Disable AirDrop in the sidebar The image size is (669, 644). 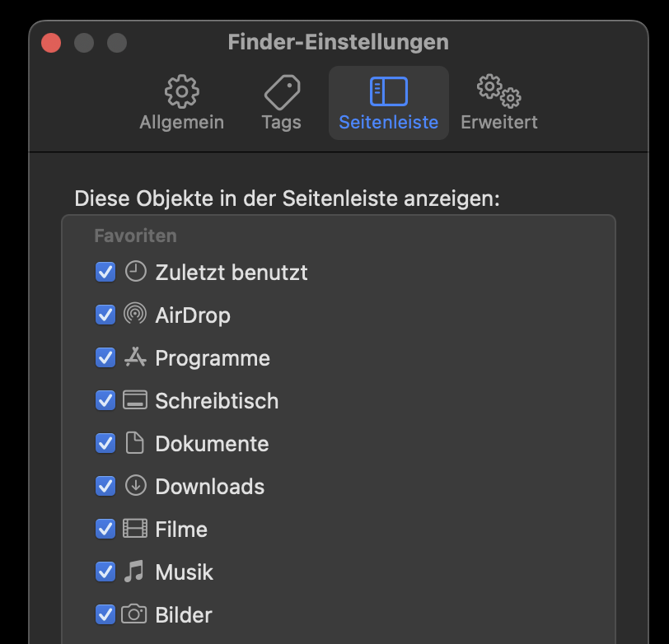(105, 315)
